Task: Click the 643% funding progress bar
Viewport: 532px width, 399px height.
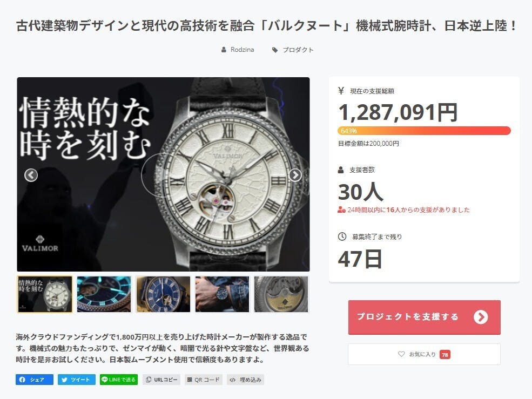Action: [x=424, y=131]
